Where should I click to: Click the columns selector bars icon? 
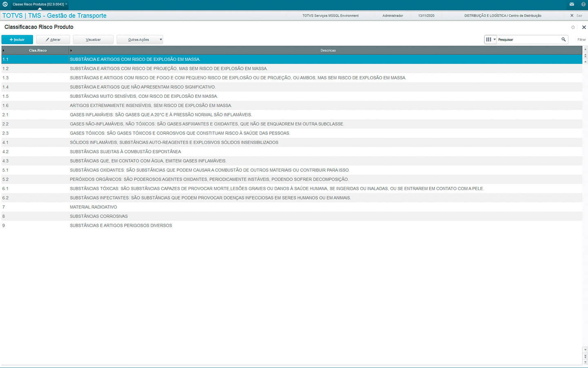pyautogui.click(x=488, y=40)
